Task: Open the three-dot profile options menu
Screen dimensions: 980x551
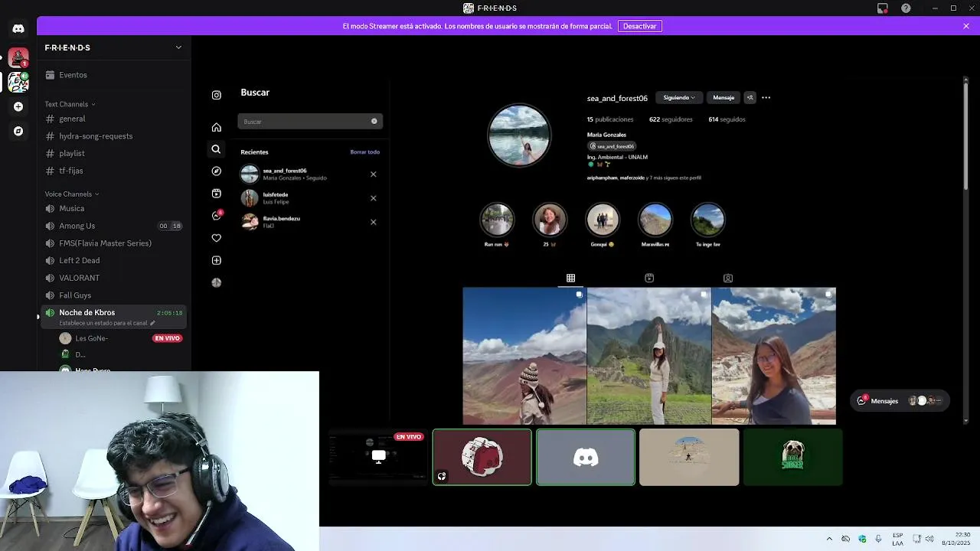Action: click(x=766, y=97)
